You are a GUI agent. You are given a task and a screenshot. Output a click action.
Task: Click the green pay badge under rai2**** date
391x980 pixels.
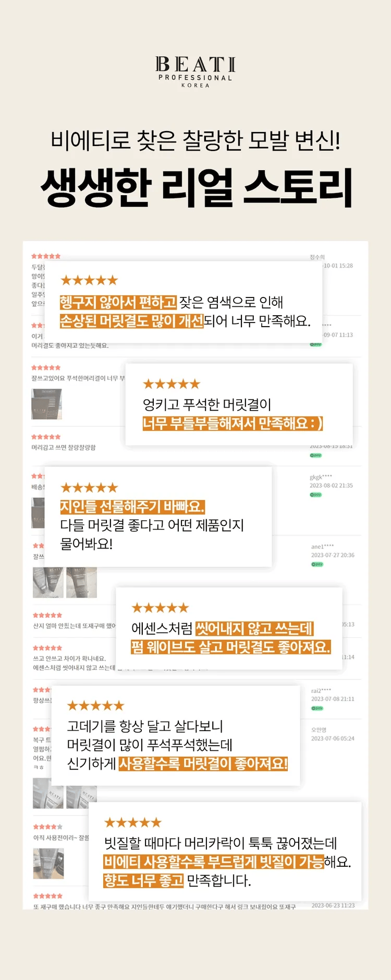tap(317, 708)
